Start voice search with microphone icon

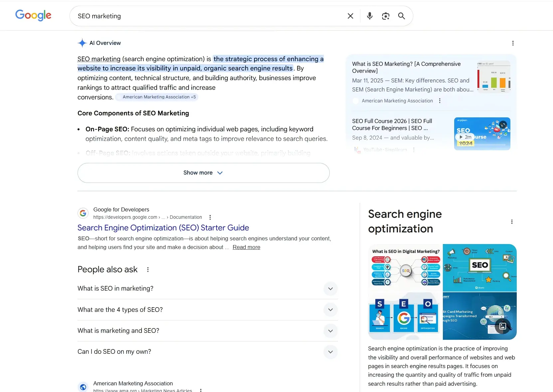click(370, 16)
